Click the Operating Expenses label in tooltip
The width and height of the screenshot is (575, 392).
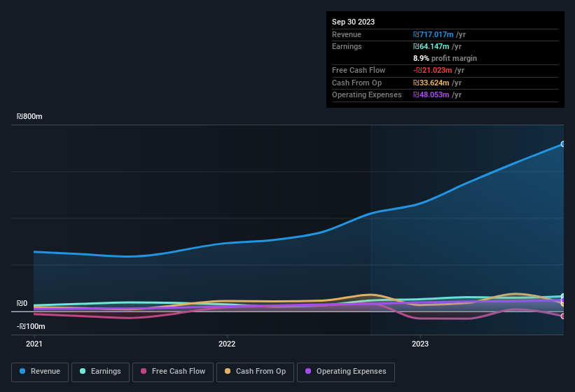click(367, 95)
